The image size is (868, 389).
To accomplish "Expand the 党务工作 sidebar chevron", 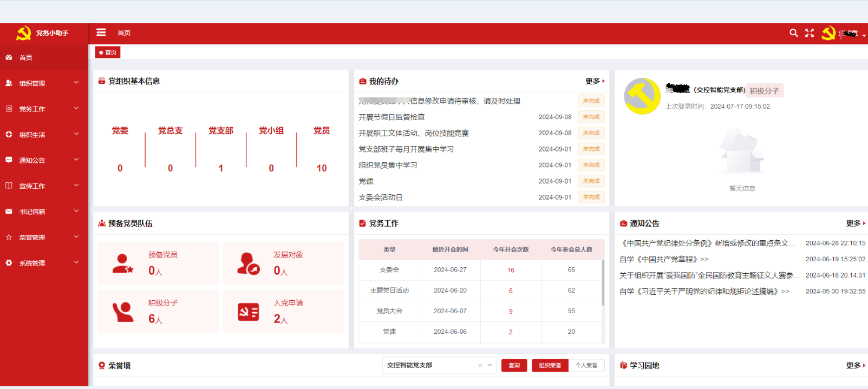I will click(76, 108).
